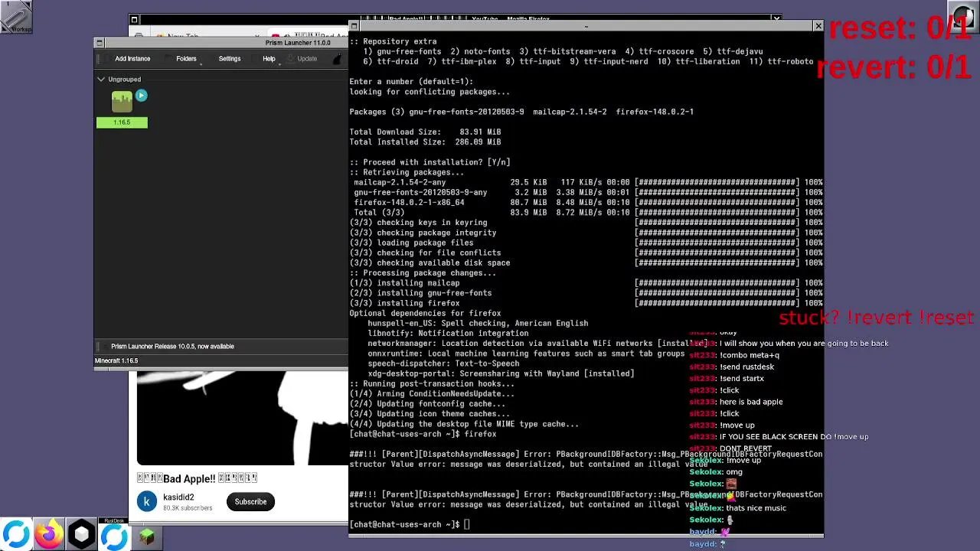Open Prism Launcher Settings
Screen dimensions: 980x551
pyautogui.click(x=230, y=59)
